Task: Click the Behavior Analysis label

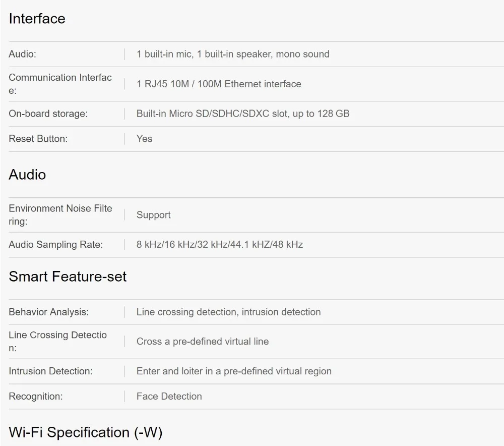Action: 48,312
